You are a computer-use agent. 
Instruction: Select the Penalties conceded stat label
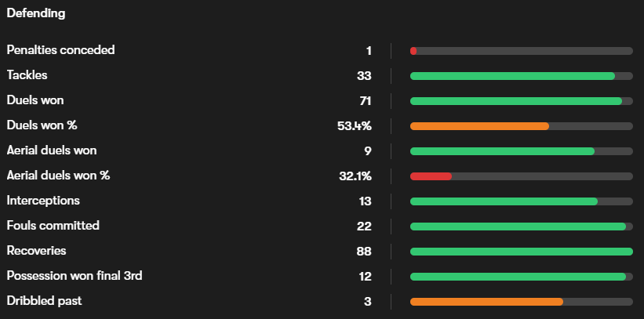coord(60,50)
